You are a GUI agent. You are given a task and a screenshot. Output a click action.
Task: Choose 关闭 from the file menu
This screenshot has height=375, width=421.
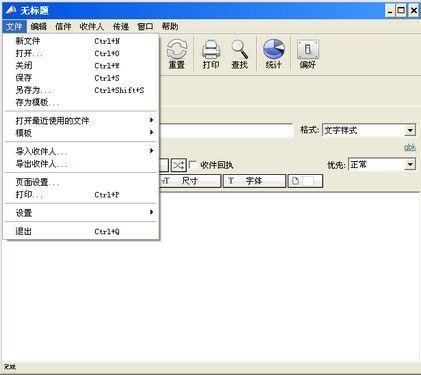[x=81, y=66]
